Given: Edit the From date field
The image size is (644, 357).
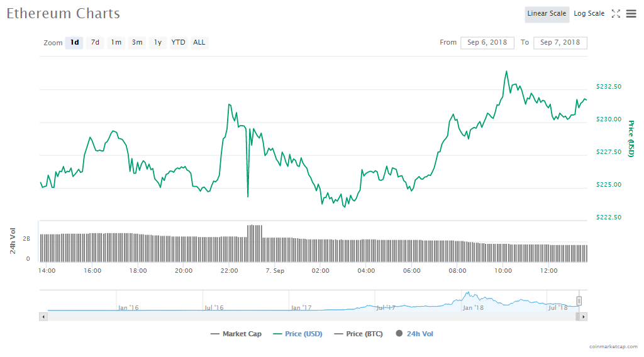Looking at the screenshot, I should 487,43.
